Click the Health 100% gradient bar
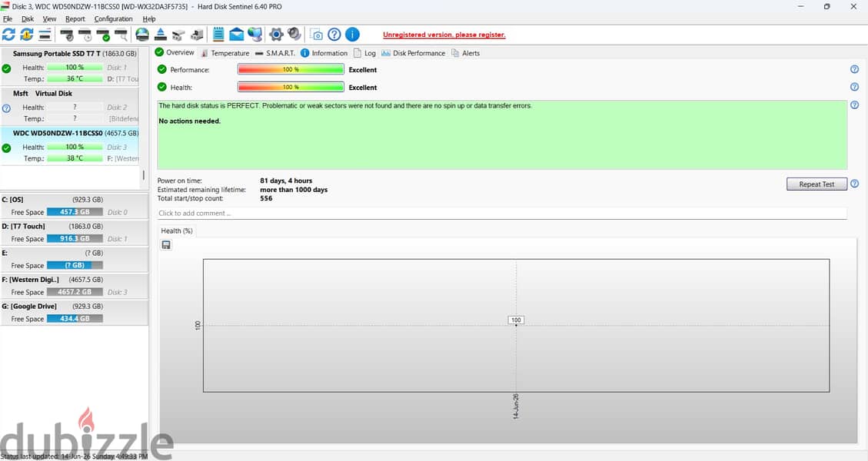868x461 pixels. (x=291, y=87)
